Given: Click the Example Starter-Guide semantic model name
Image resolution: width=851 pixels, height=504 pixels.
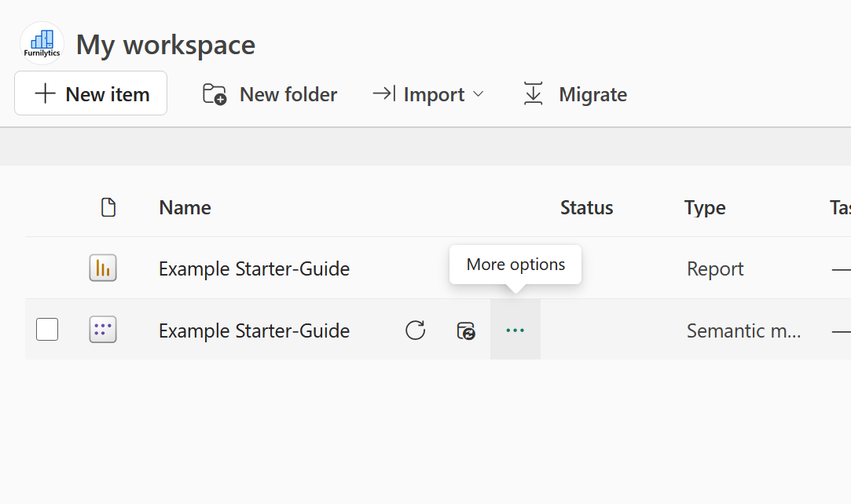Looking at the screenshot, I should pyautogui.click(x=254, y=331).
